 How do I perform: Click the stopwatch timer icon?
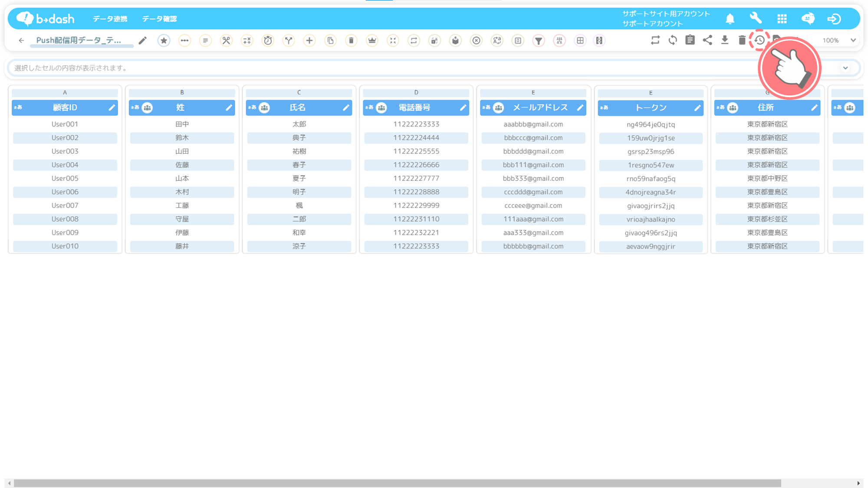[268, 40]
